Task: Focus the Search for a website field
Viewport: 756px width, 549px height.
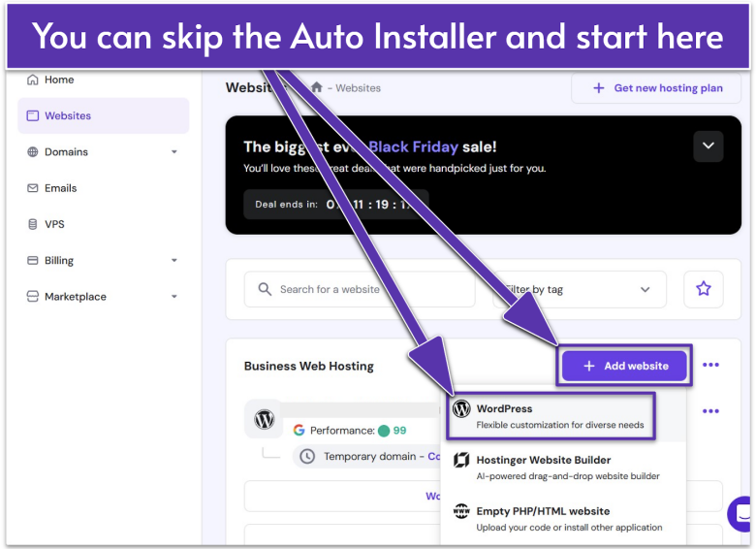Action: click(x=360, y=289)
